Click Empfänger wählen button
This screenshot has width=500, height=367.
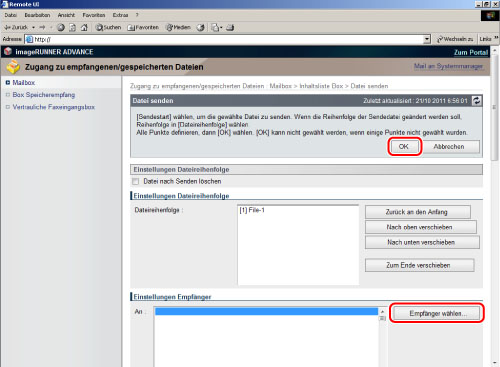click(x=437, y=313)
